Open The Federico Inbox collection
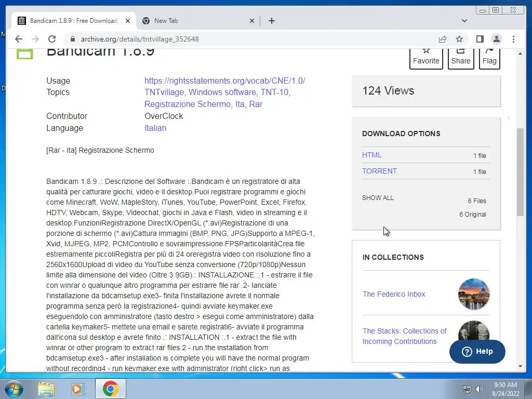 (394, 294)
